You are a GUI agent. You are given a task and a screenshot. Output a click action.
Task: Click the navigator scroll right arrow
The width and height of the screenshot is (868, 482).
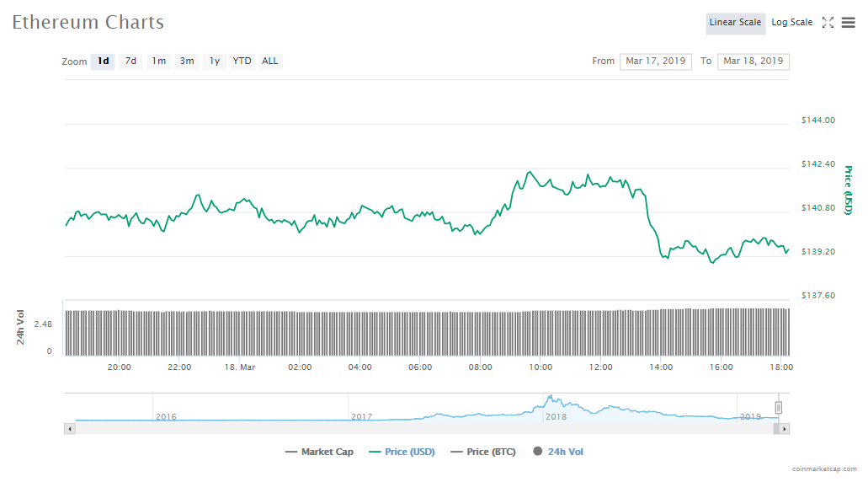pyautogui.click(x=785, y=429)
